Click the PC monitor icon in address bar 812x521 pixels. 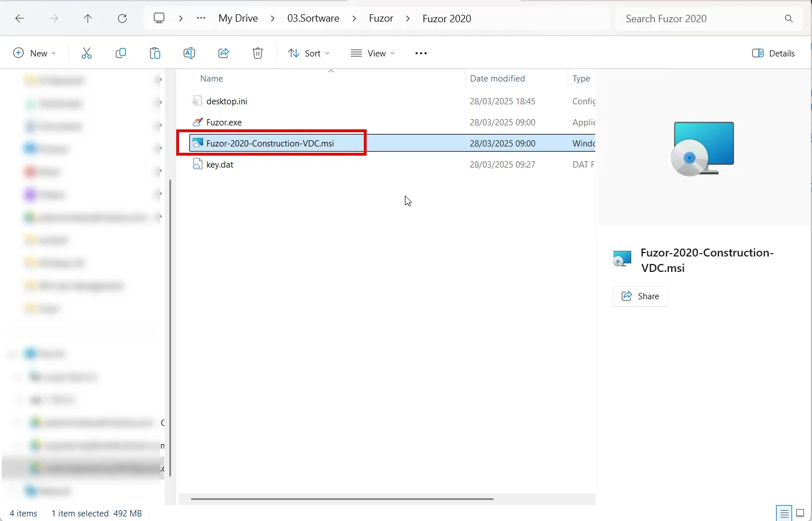point(159,18)
